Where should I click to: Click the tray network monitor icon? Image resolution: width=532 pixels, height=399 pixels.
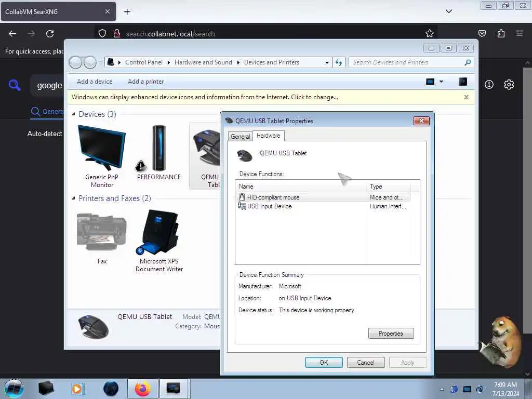coord(467,389)
